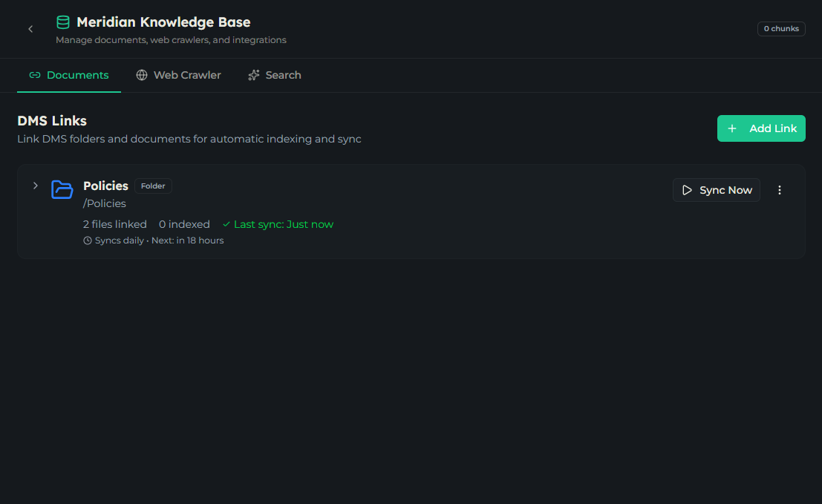Click the Folder tag beside Policies
The width and height of the screenshot is (822, 504).
point(153,186)
